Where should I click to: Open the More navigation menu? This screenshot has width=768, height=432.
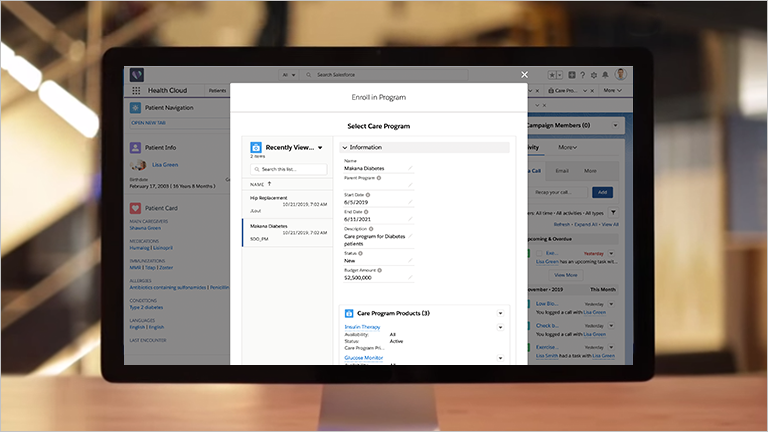coord(613,90)
